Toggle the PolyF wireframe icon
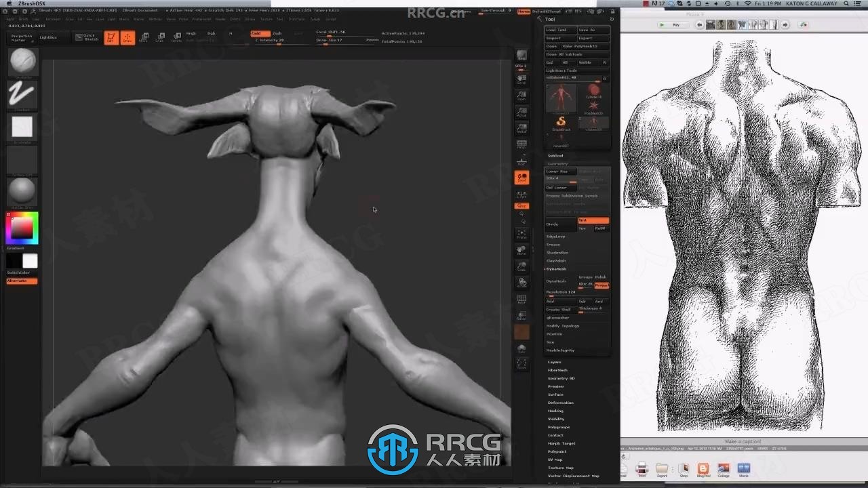 [521, 300]
